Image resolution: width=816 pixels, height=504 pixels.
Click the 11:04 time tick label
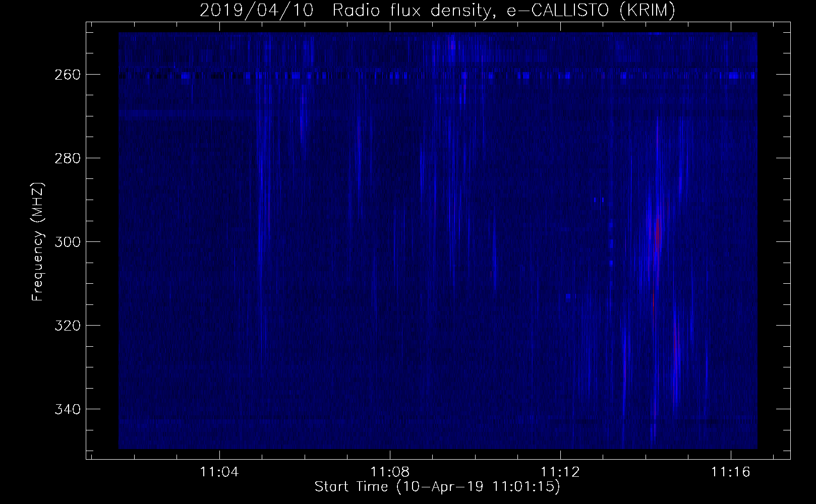coord(219,472)
